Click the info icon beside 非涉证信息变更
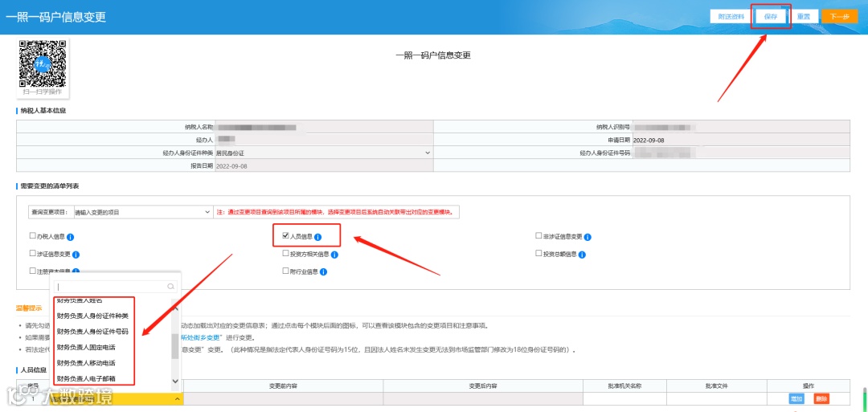Viewport: 868px width, 412px height. coord(588,237)
